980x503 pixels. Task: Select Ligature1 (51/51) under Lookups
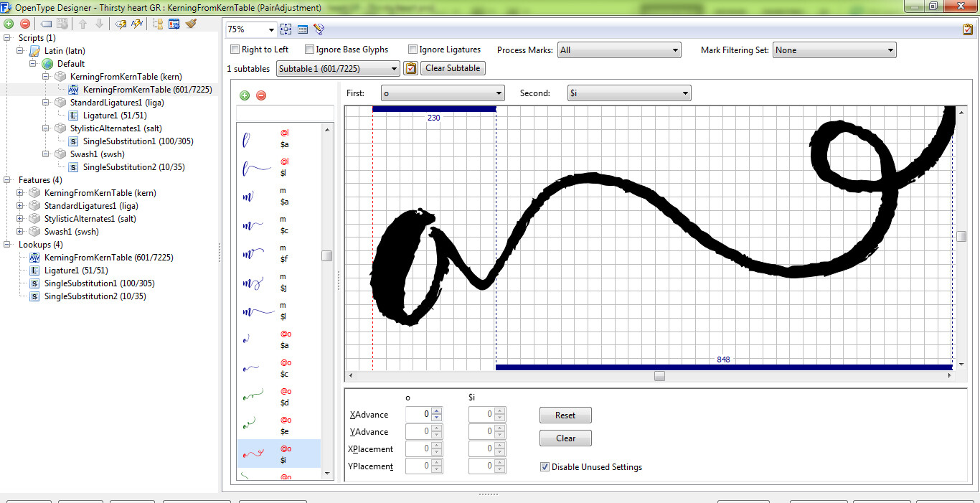(76, 271)
